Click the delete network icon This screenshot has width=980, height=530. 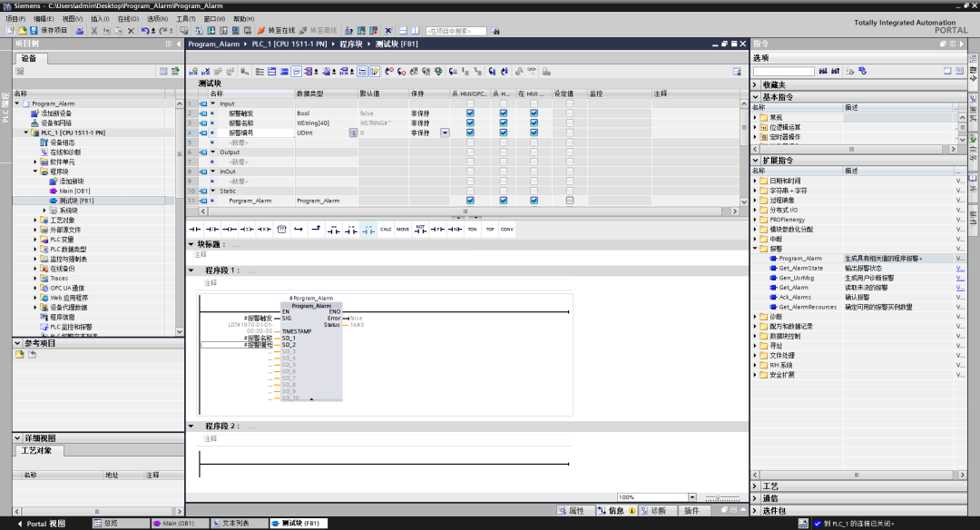click(206, 72)
